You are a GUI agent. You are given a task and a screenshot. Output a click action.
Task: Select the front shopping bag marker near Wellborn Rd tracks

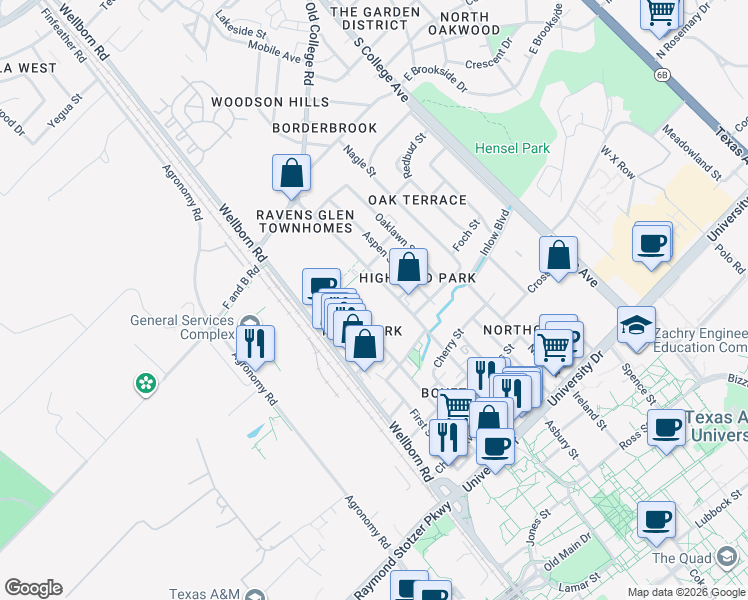pyautogui.click(x=364, y=345)
